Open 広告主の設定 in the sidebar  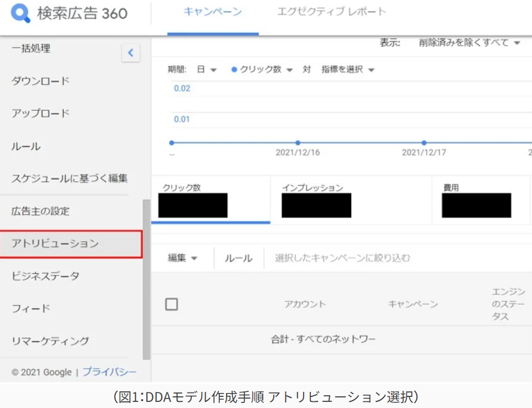coord(40,211)
